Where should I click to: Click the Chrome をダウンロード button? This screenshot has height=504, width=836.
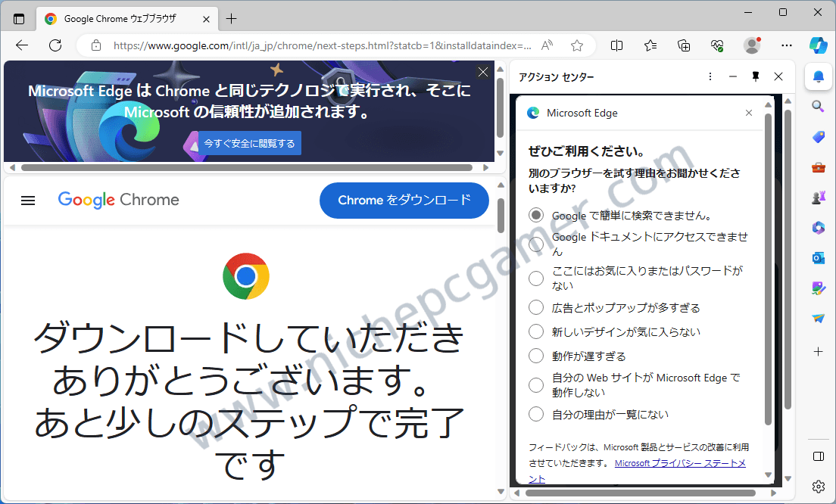(x=404, y=201)
